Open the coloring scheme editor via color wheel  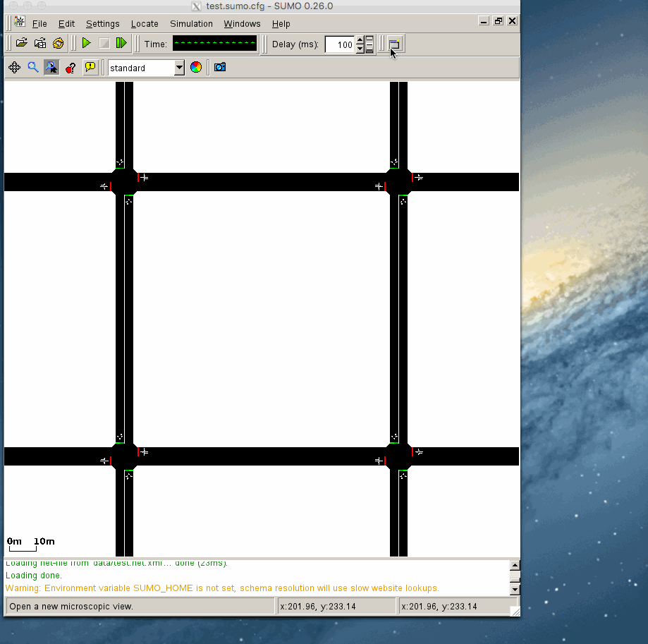pos(195,67)
